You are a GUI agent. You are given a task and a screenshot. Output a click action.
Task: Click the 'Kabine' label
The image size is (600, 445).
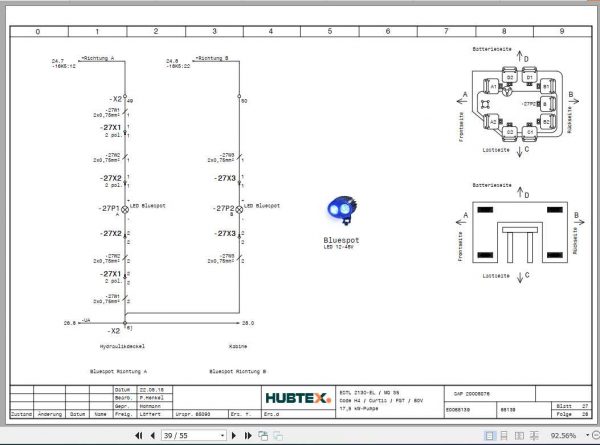(238, 346)
